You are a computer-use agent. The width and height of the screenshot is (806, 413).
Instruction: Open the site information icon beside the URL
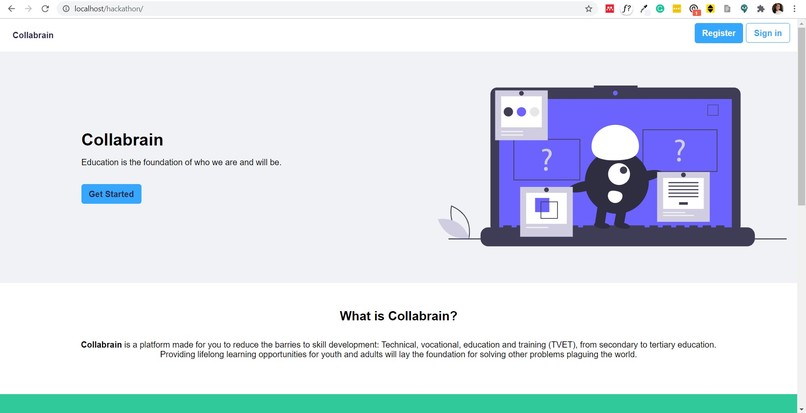[x=66, y=9]
